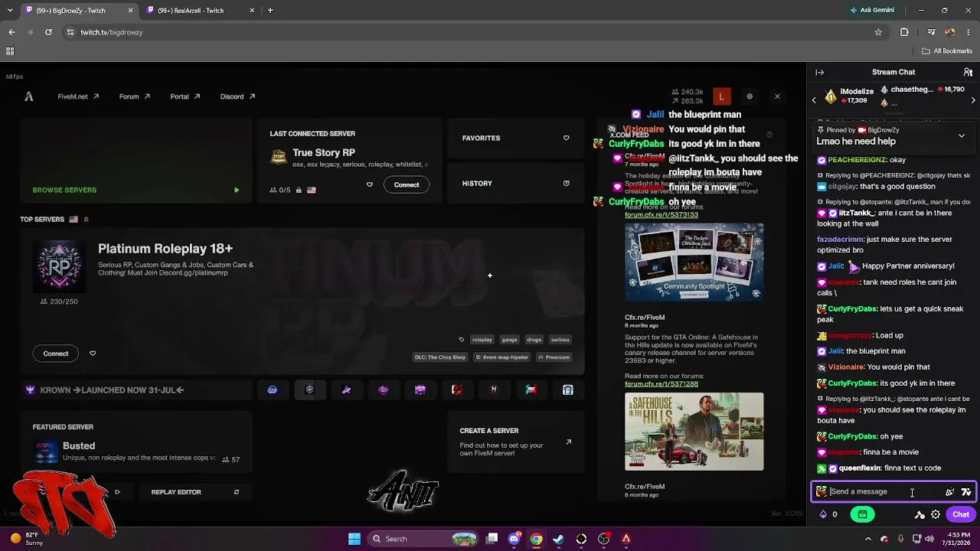View the Safehouse in the Hills image
Viewport: 980px width, 551px height.
click(x=694, y=432)
